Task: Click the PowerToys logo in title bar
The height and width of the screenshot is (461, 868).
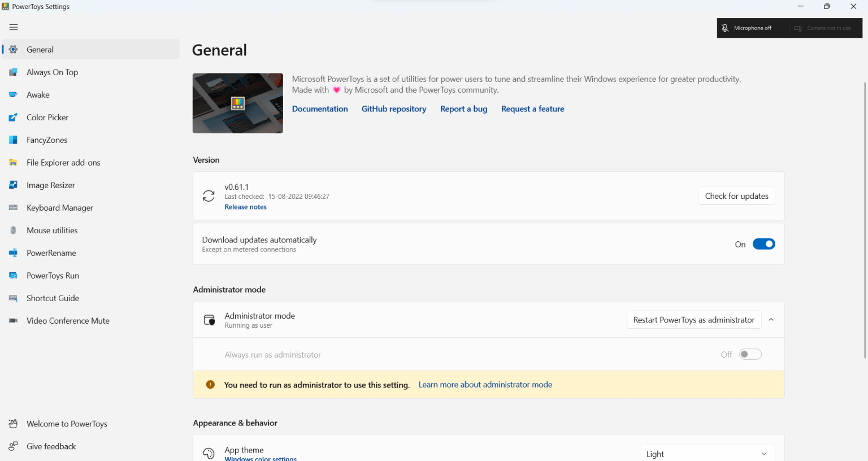Action: pos(6,7)
